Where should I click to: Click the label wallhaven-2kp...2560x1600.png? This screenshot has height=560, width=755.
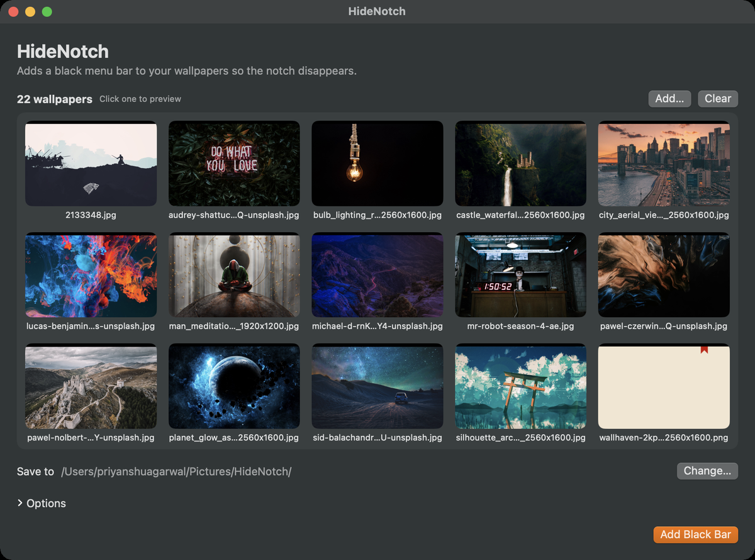pyautogui.click(x=664, y=438)
